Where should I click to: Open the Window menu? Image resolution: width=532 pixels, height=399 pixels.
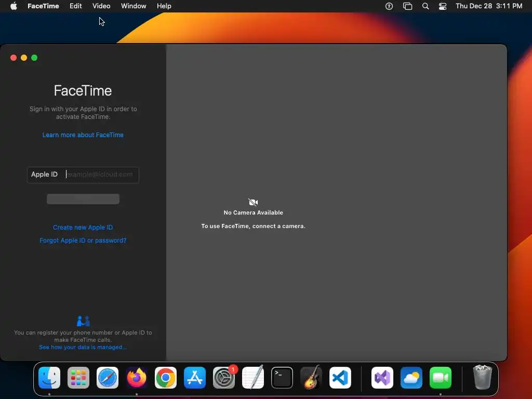click(134, 6)
